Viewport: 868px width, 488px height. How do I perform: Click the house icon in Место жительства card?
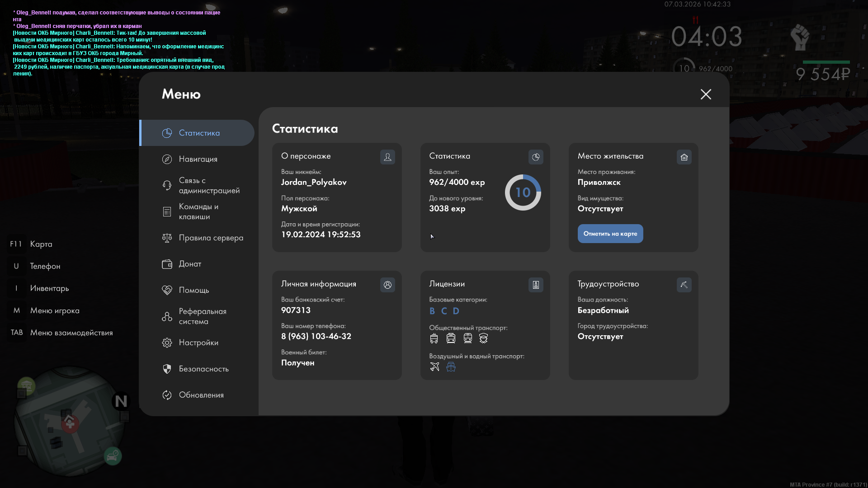pyautogui.click(x=684, y=157)
